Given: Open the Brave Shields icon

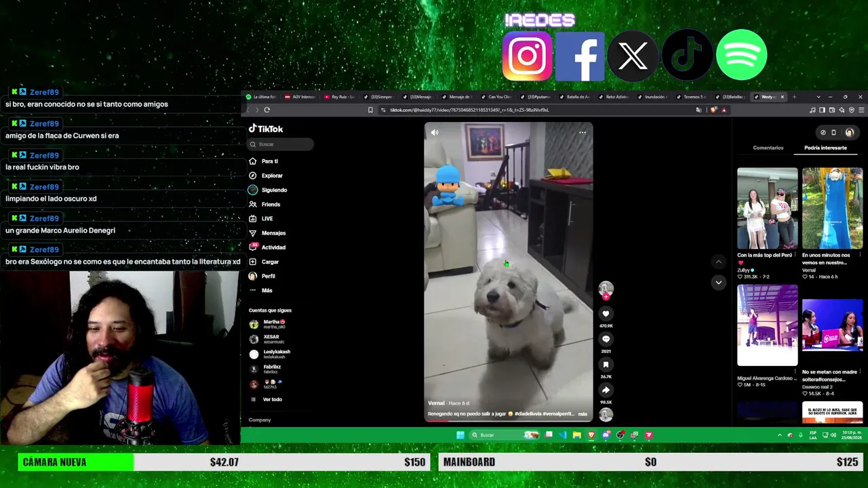Looking at the screenshot, I should pos(713,110).
